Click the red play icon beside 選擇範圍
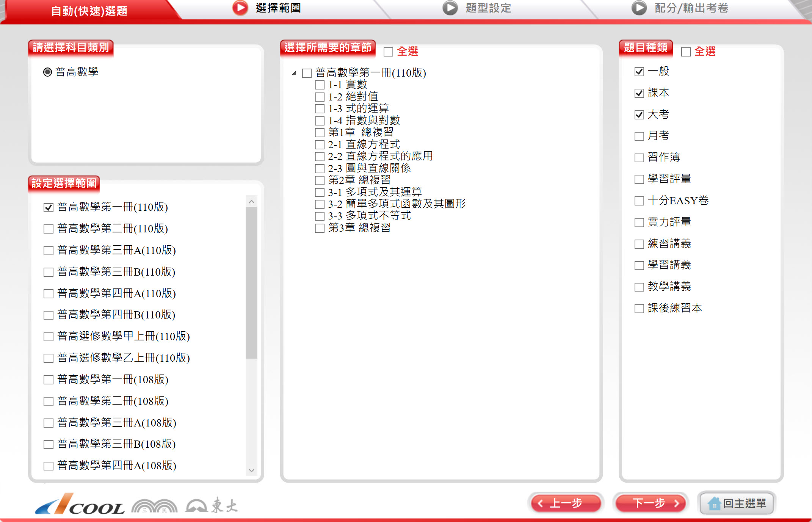 [x=240, y=8]
